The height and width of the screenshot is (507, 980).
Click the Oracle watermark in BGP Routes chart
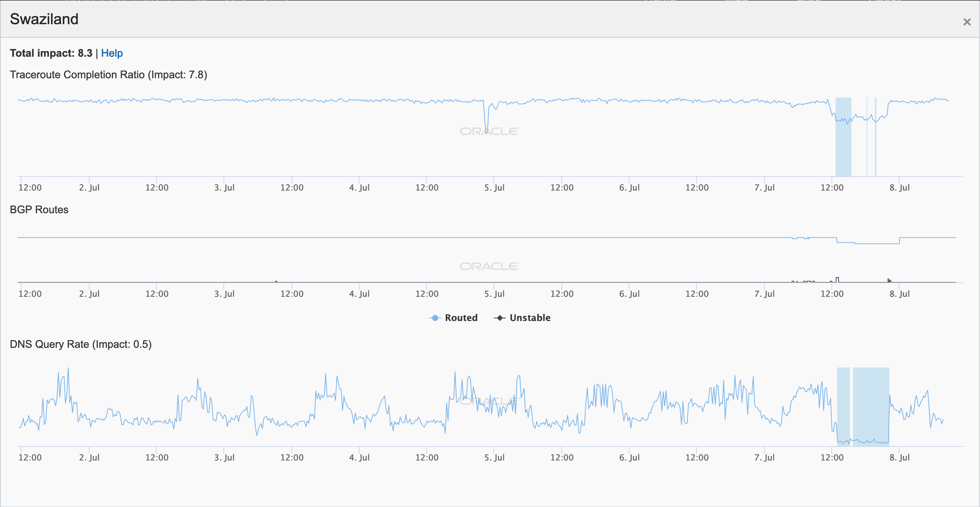pyautogui.click(x=489, y=266)
